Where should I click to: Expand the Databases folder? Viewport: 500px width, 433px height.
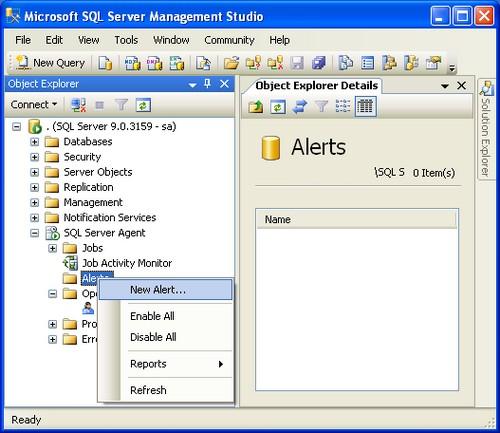click(34, 142)
